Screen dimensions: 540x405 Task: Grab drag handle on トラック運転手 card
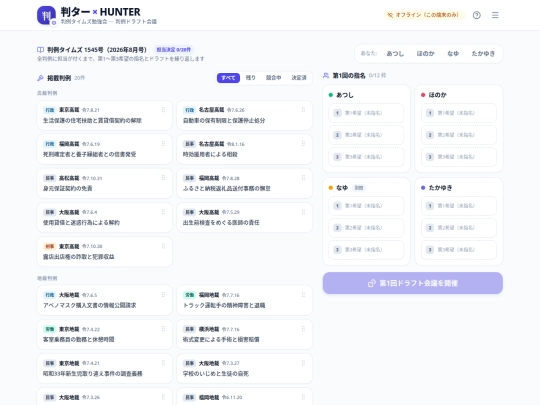pyautogui.click(x=303, y=294)
